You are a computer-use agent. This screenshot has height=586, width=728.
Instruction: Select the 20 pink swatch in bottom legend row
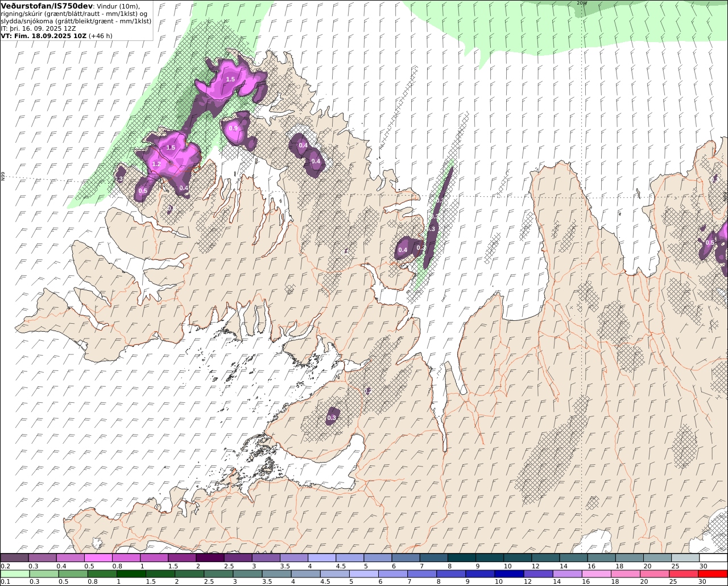(655, 573)
